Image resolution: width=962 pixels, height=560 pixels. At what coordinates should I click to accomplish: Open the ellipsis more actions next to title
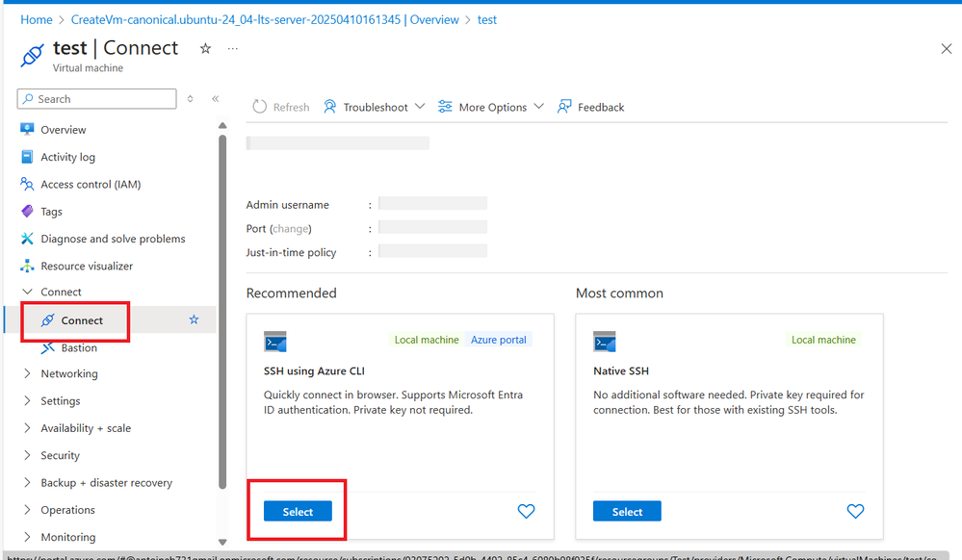coord(232,48)
